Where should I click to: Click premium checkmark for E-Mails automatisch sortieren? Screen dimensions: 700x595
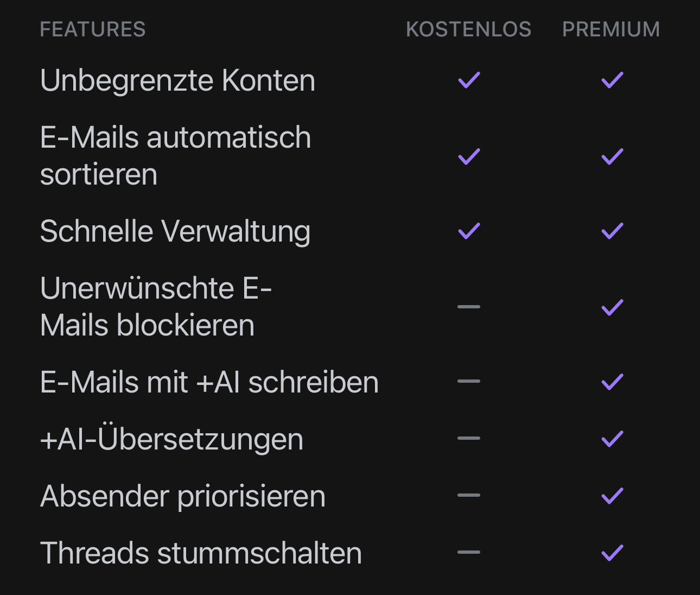coord(612,157)
